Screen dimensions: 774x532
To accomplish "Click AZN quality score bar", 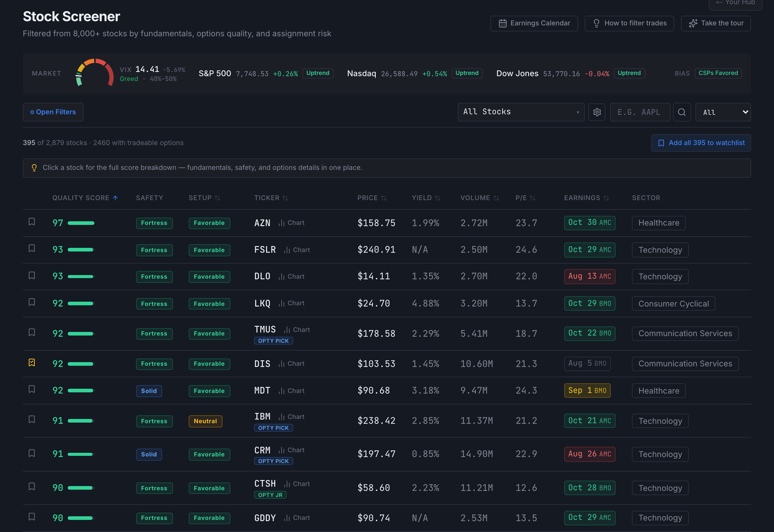I will click(x=81, y=223).
